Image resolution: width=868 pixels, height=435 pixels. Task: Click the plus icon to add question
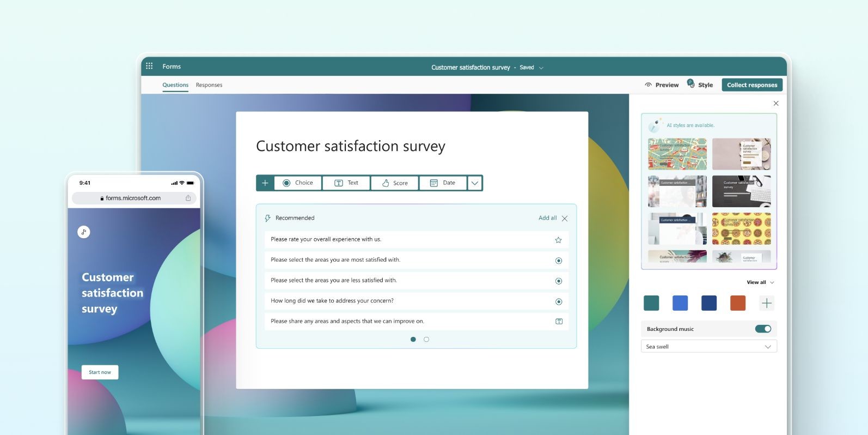click(x=265, y=183)
